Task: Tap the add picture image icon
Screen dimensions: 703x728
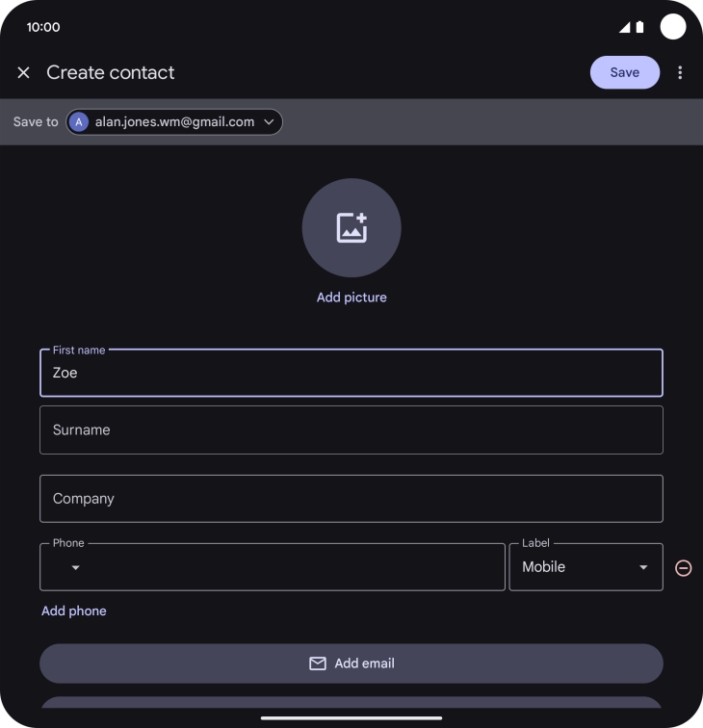Action: tap(351, 228)
